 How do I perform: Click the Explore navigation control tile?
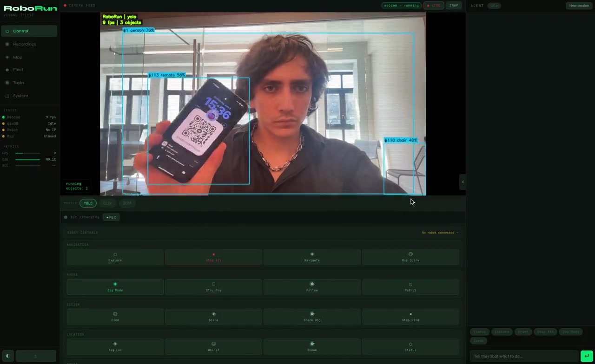click(x=115, y=257)
